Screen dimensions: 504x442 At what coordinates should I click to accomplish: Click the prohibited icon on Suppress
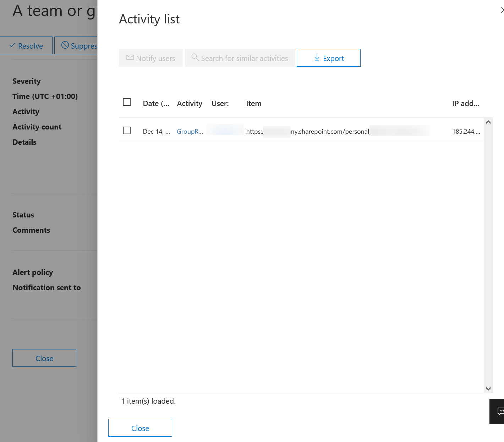coord(65,45)
